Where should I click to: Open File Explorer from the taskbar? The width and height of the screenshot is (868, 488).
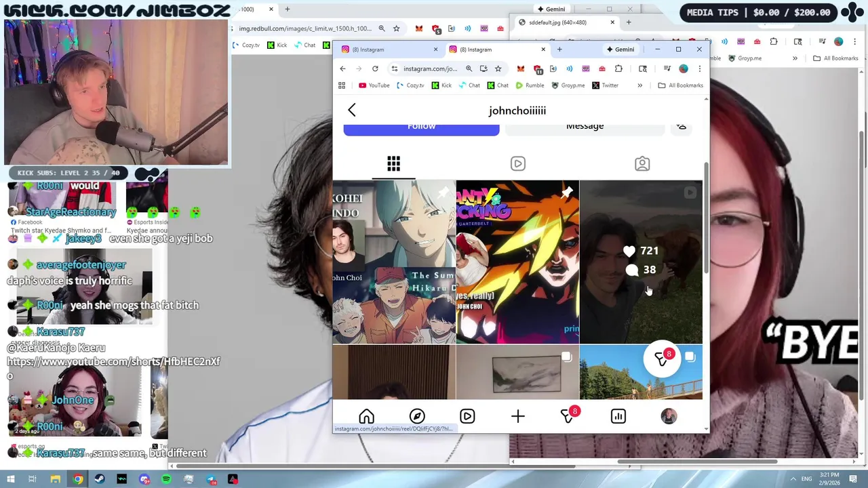click(x=56, y=479)
